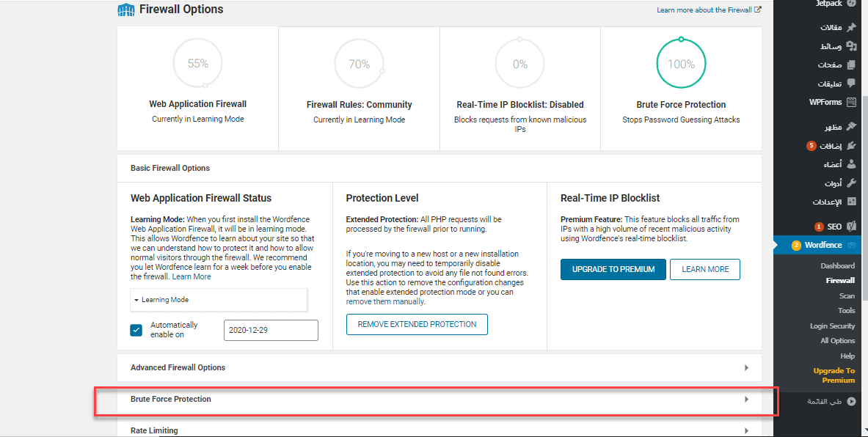This screenshot has height=437, width=868.
Task: Expand Rate Limiting section arrow
Action: [x=746, y=430]
